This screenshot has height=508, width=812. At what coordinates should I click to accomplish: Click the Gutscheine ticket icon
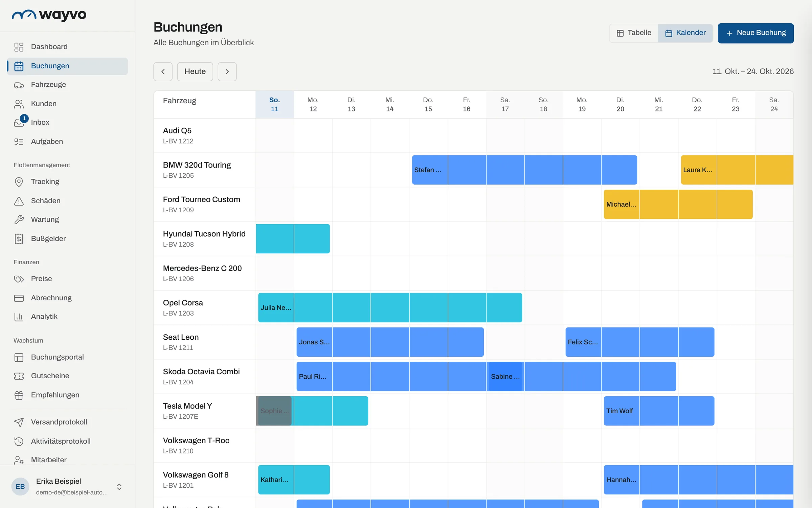pos(19,376)
